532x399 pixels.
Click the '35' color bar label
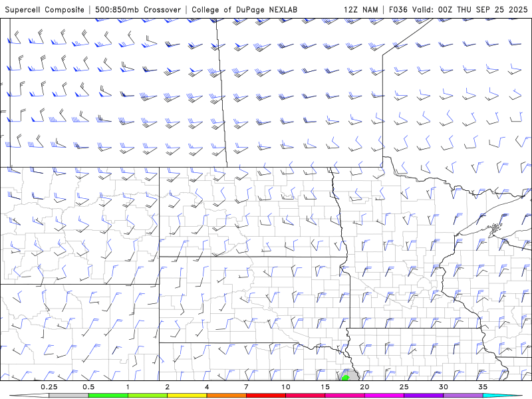[483, 387]
